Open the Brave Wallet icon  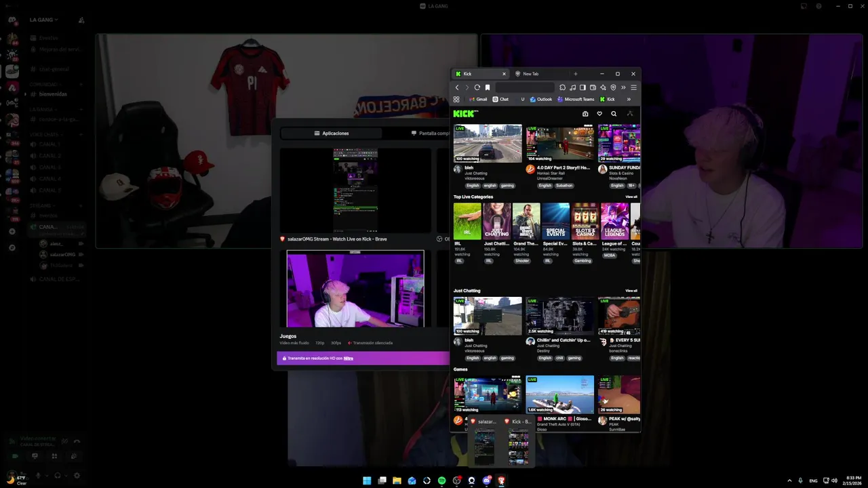tap(593, 87)
